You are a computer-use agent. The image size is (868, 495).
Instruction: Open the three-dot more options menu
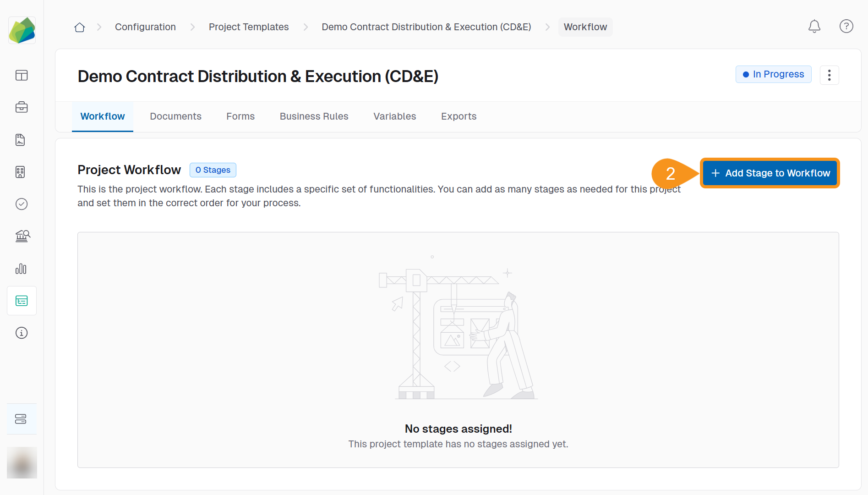[x=829, y=75]
